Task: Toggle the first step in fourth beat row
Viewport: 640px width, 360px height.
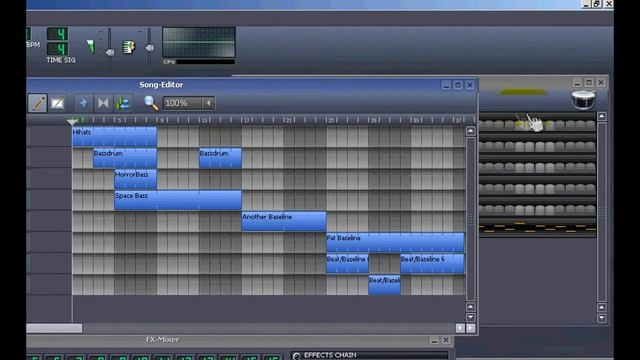Action: [x=482, y=188]
